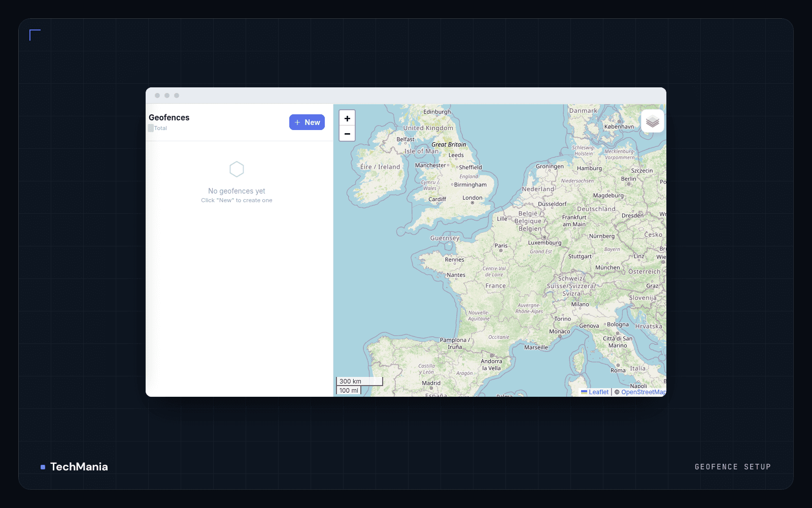Click the Nantes label on the map
This screenshot has height=508, width=812.
click(x=456, y=275)
